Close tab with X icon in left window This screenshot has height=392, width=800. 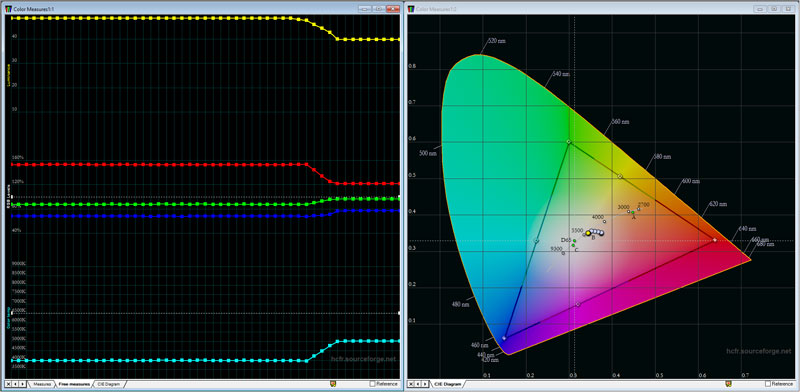pyautogui.click(x=9, y=383)
